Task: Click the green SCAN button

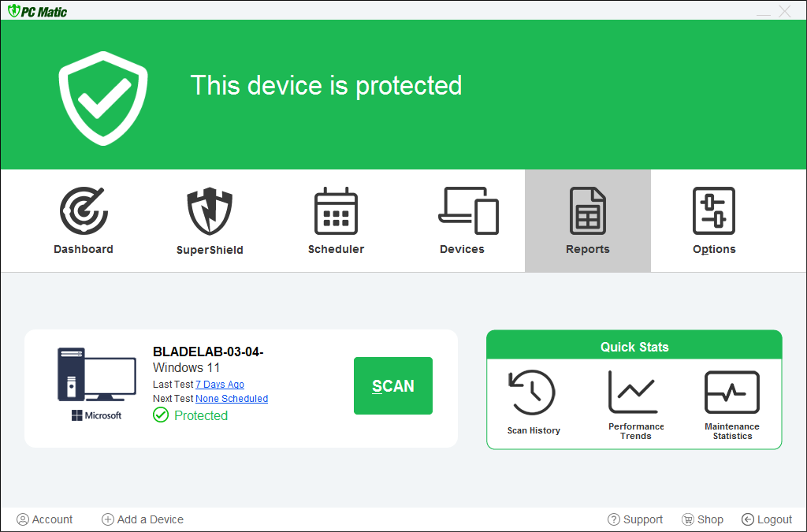Action: pos(393,385)
